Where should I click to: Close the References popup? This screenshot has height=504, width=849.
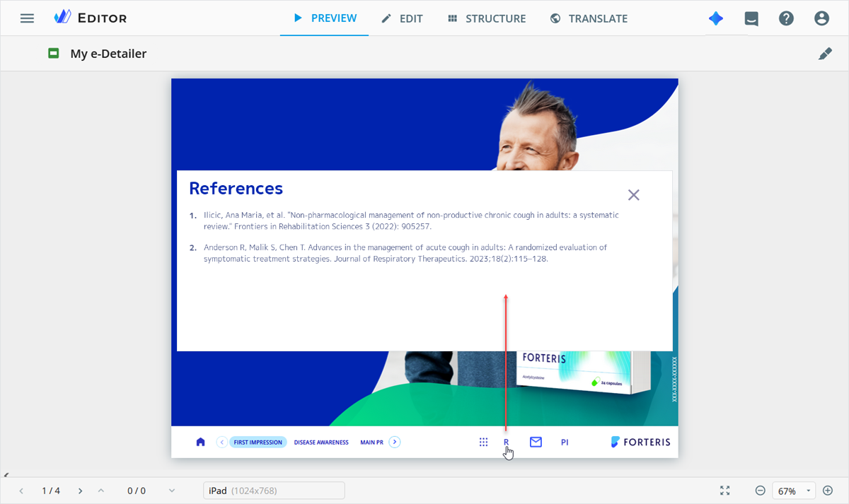[x=633, y=195]
